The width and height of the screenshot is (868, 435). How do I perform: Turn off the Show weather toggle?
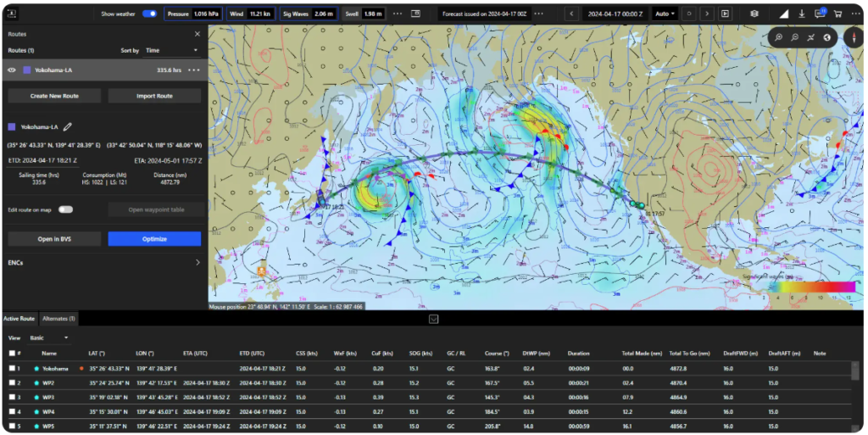pyautogui.click(x=150, y=14)
